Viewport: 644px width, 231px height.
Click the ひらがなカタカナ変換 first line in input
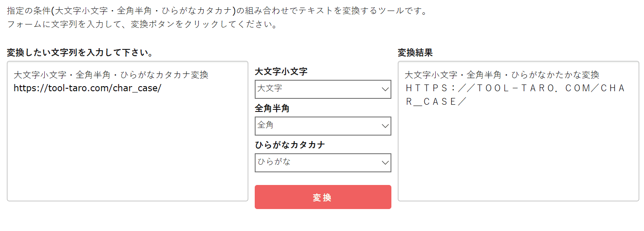tap(111, 75)
